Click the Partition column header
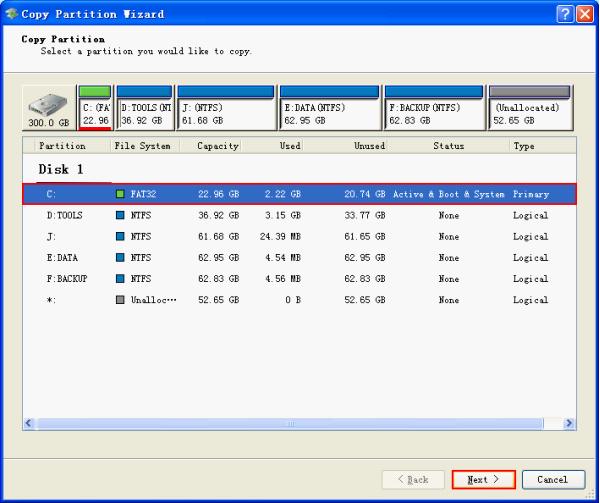Viewport: 600px width, 503px height. (62, 146)
